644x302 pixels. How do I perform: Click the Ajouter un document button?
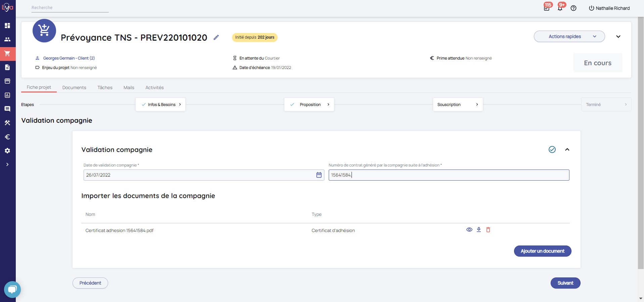(542, 251)
